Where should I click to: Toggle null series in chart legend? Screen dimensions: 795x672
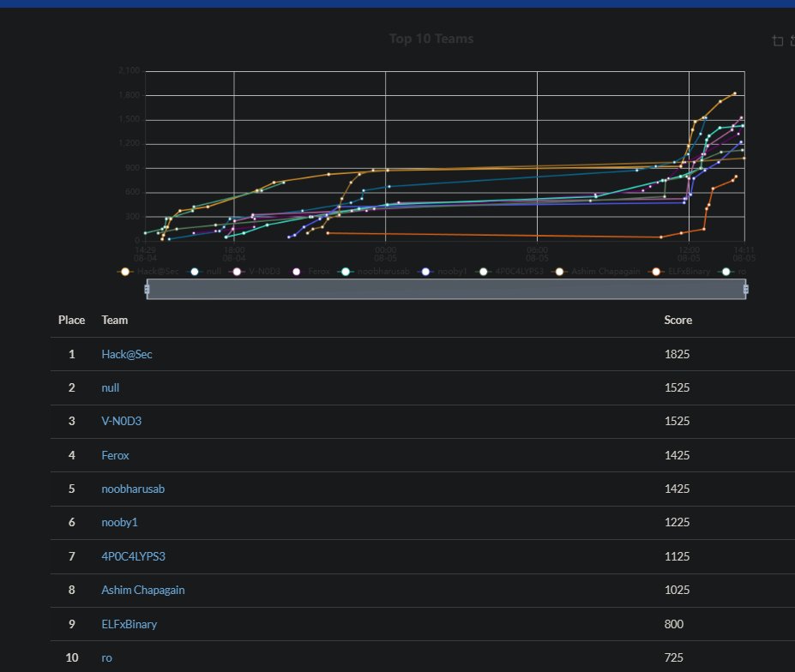204,272
